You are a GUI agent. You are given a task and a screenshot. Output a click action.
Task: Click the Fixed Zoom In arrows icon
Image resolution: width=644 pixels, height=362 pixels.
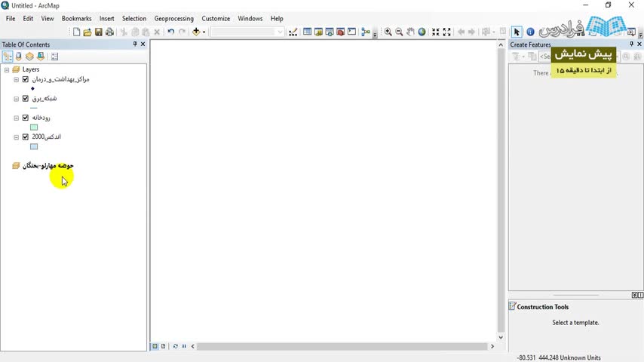pos(436,32)
